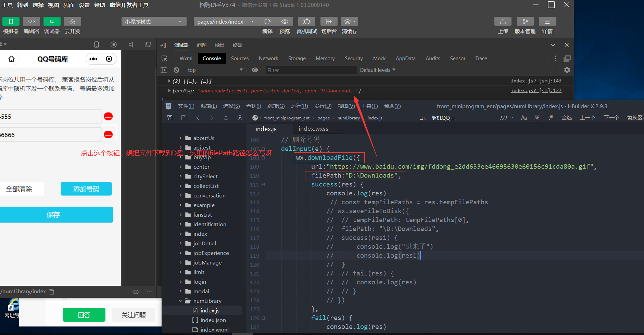644x335 pixels.
Task: Toggle the simulator footer eye icon
Action: pyautogui.click(x=136, y=292)
